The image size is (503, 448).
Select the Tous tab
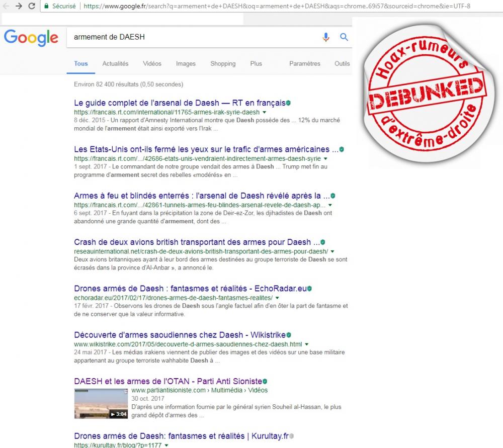coord(81,63)
